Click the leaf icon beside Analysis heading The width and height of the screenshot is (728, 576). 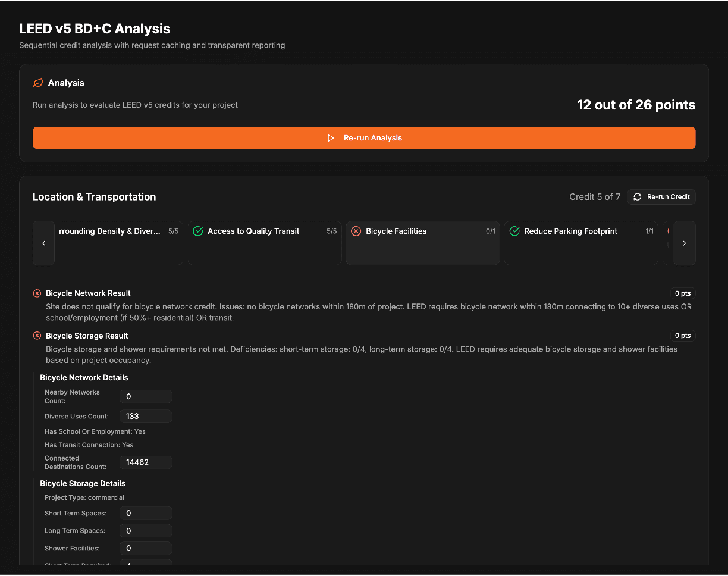point(38,83)
